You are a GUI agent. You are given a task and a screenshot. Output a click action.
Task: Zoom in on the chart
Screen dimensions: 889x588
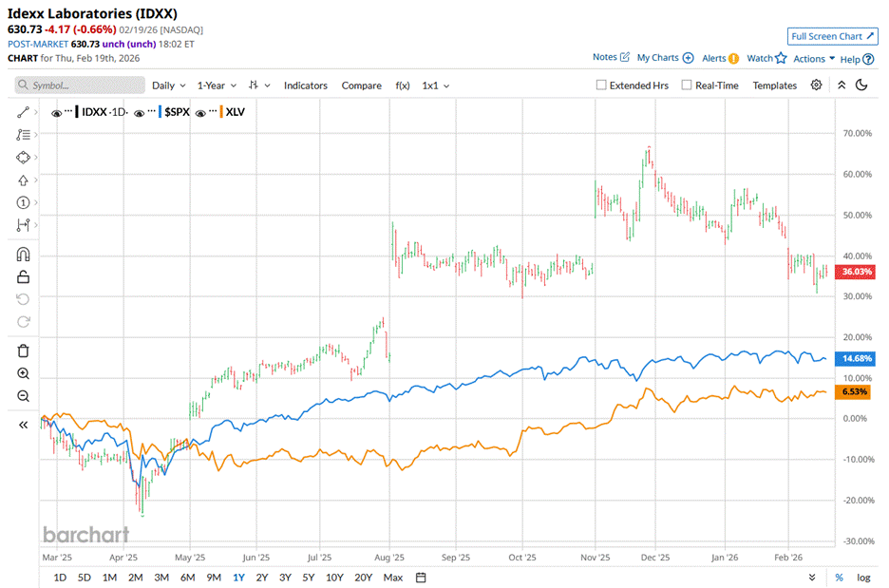(24, 373)
